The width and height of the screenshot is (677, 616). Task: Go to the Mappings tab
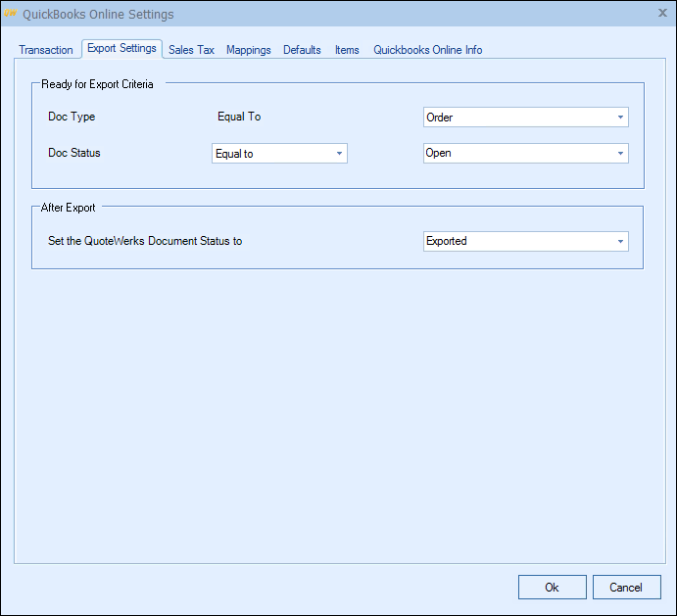249,50
